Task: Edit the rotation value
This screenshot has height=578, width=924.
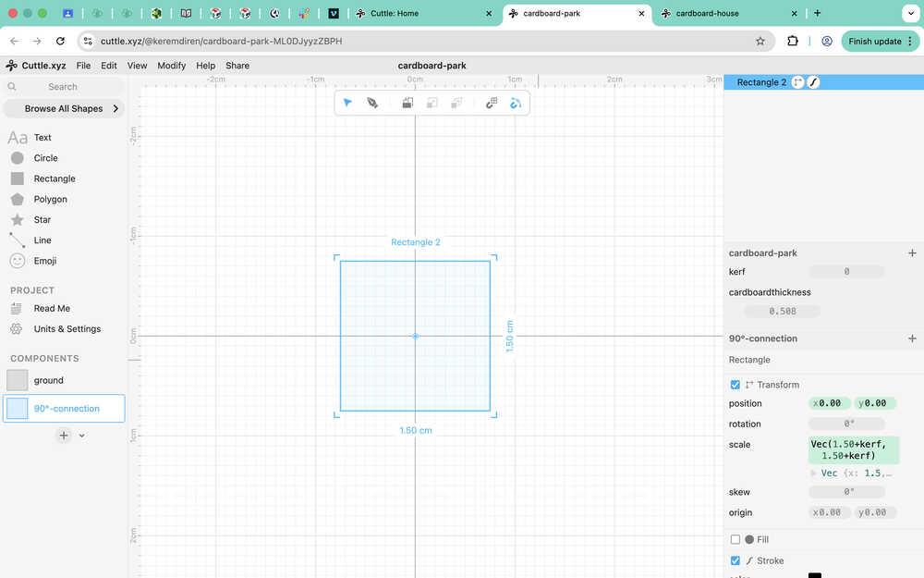Action: 846,424
